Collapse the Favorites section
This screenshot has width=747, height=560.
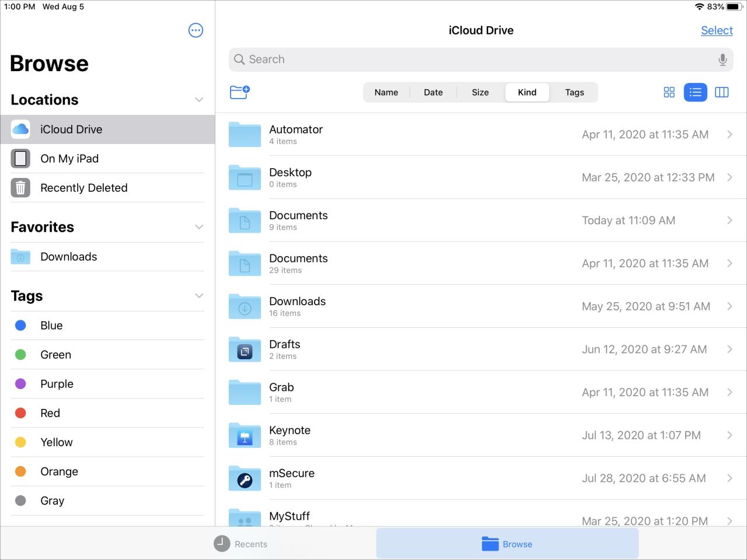[199, 227]
